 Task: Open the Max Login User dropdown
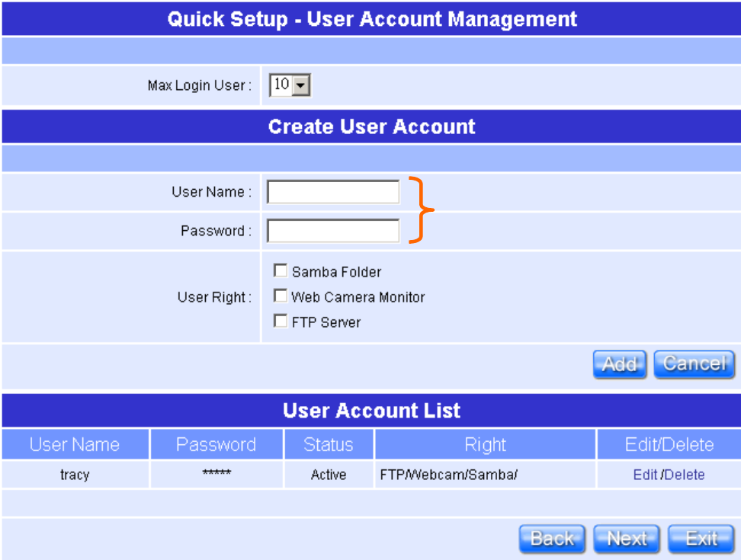(290, 85)
